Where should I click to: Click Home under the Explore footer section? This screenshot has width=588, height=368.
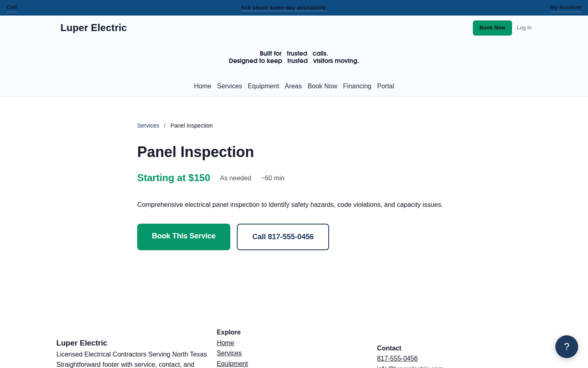pyautogui.click(x=225, y=343)
